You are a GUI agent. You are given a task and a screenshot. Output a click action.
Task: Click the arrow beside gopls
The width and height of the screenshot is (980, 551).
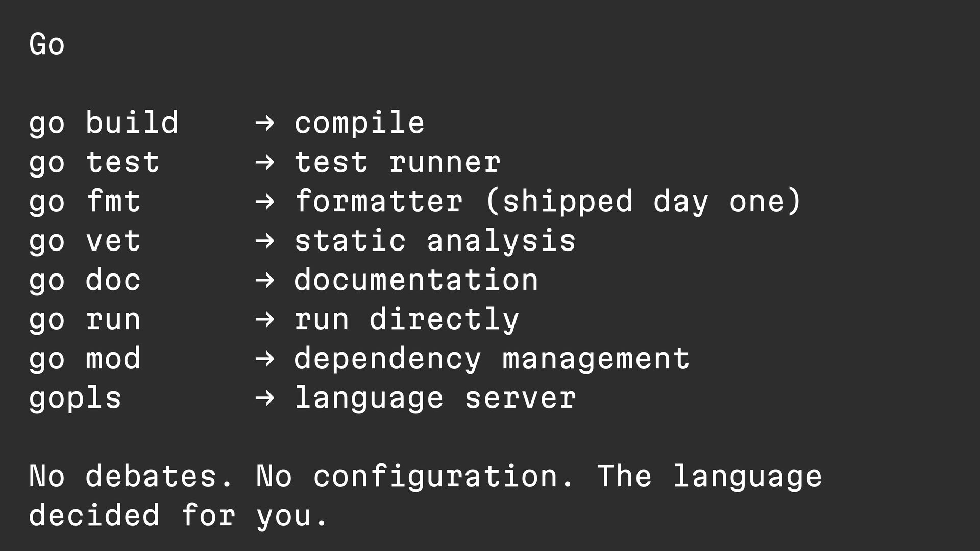point(265,398)
